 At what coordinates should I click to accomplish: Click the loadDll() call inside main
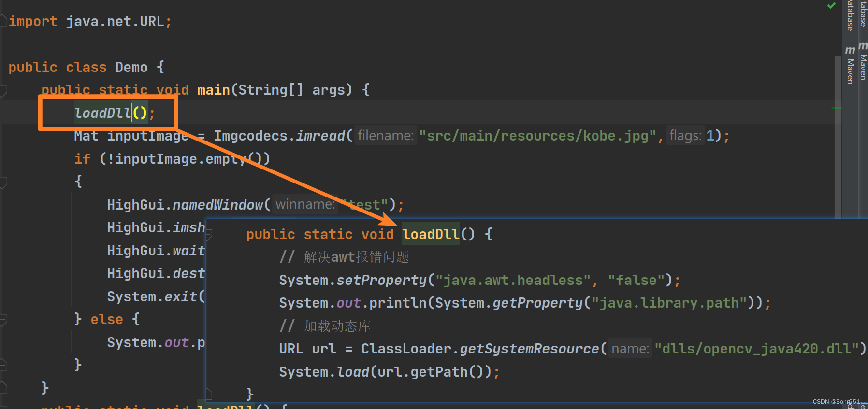(x=115, y=113)
